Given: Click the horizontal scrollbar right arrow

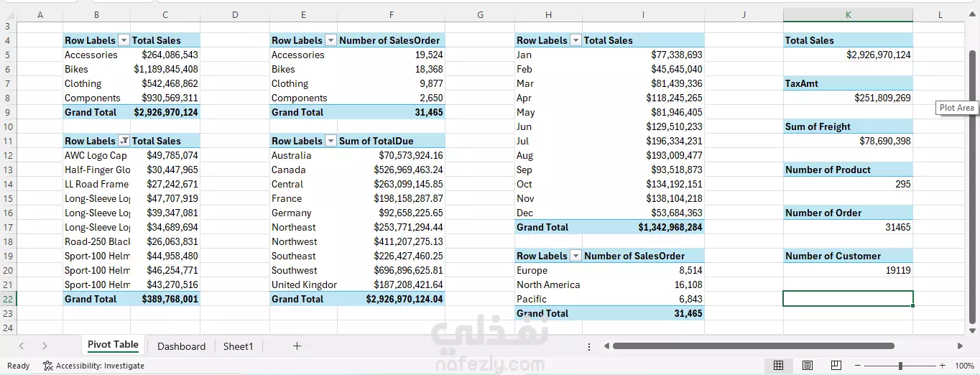Looking at the screenshot, I should coord(961,346).
